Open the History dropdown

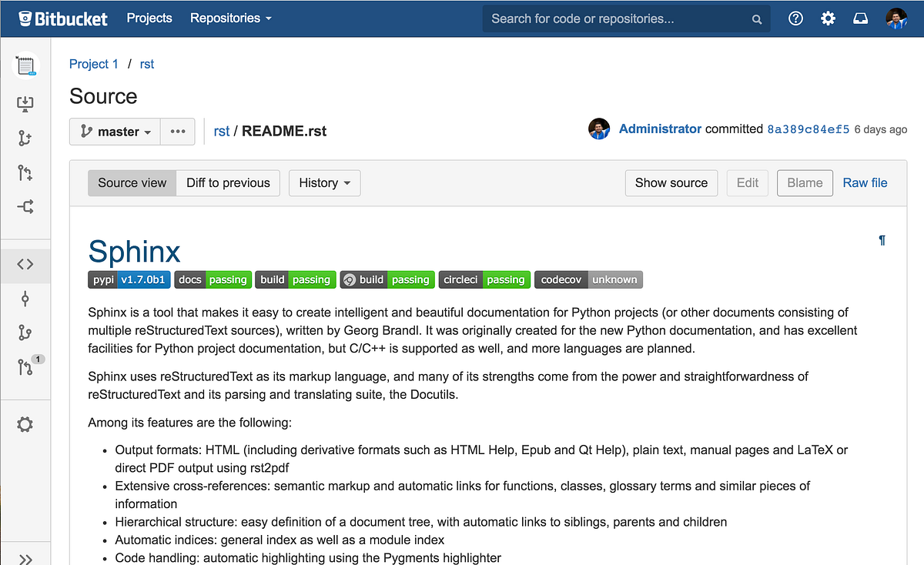(324, 182)
